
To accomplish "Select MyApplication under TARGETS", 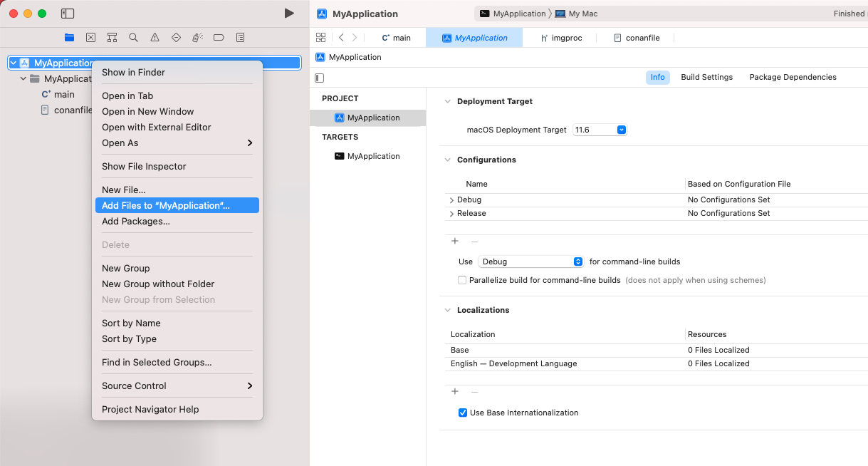I will click(x=367, y=156).
